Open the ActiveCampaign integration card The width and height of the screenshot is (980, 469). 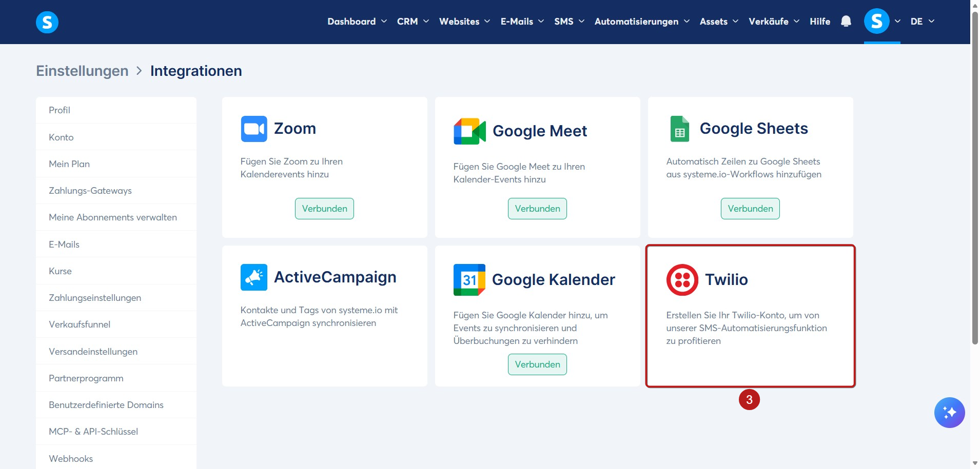pos(325,316)
